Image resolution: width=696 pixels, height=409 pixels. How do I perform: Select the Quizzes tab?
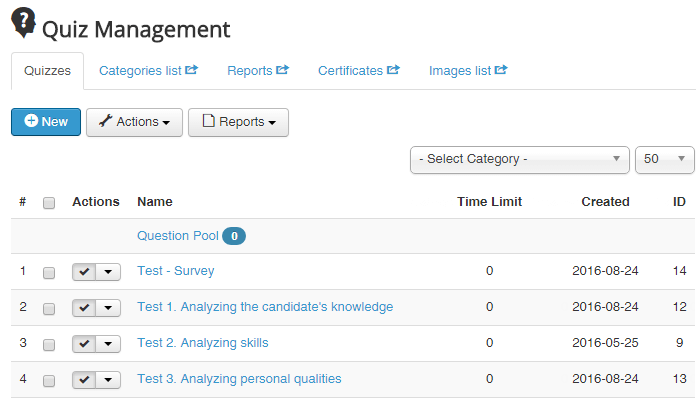click(x=47, y=71)
